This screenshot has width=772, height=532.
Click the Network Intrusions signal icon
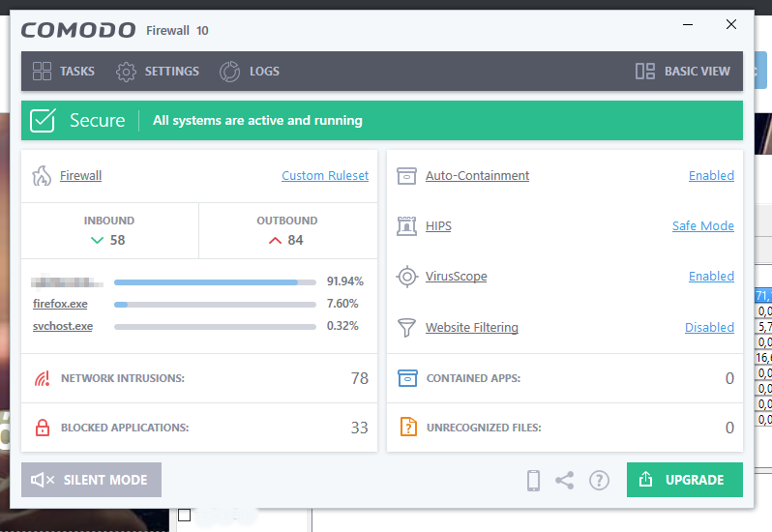coord(42,378)
